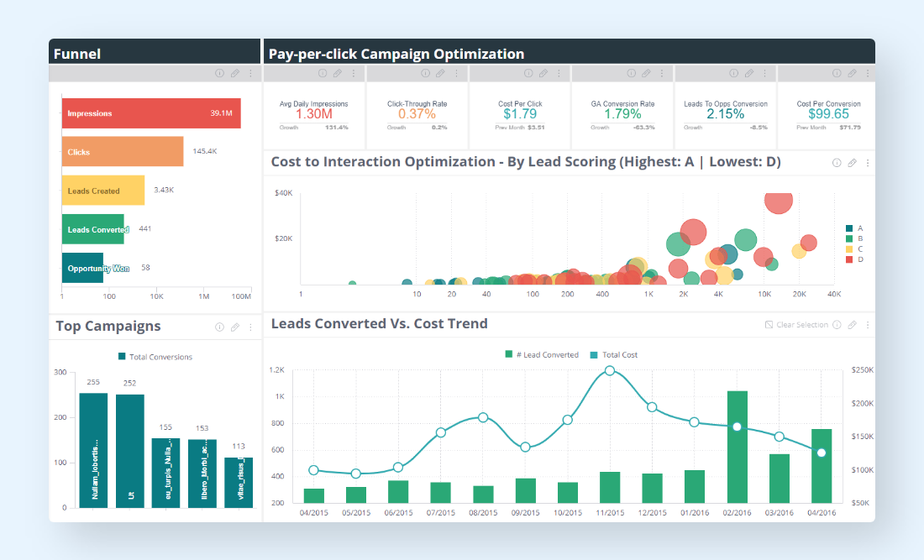The height and width of the screenshot is (560, 924).
Task: Open three-dot menu of Funnel widget
Action: point(250,74)
